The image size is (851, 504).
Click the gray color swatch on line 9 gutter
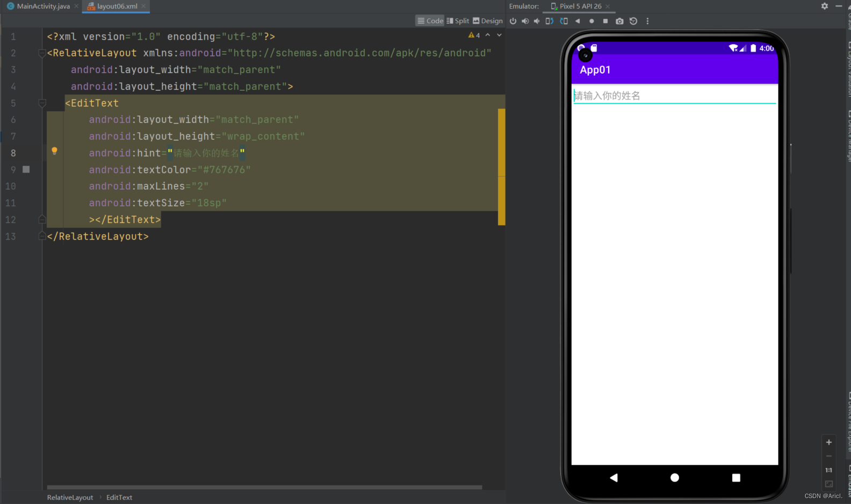click(x=26, y=169)
